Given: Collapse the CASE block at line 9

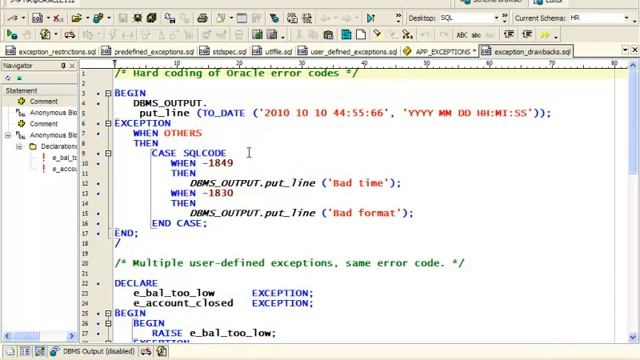Looking at the screenshot, I should [108, 153].
